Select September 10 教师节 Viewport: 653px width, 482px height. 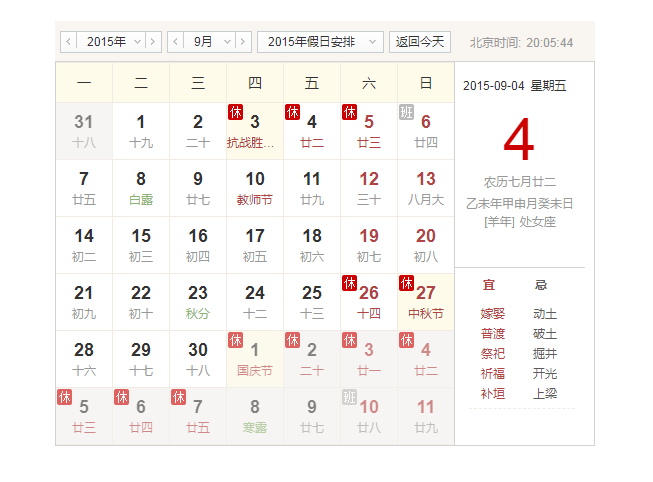click(x=255, y=188)
